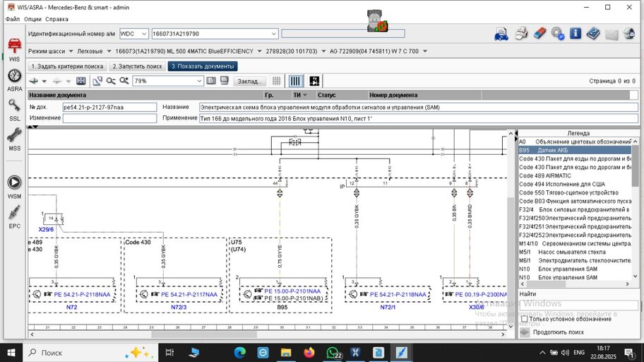Open back-arrow history dropdown arrow

pyautogui.click(x=44, y=81)
